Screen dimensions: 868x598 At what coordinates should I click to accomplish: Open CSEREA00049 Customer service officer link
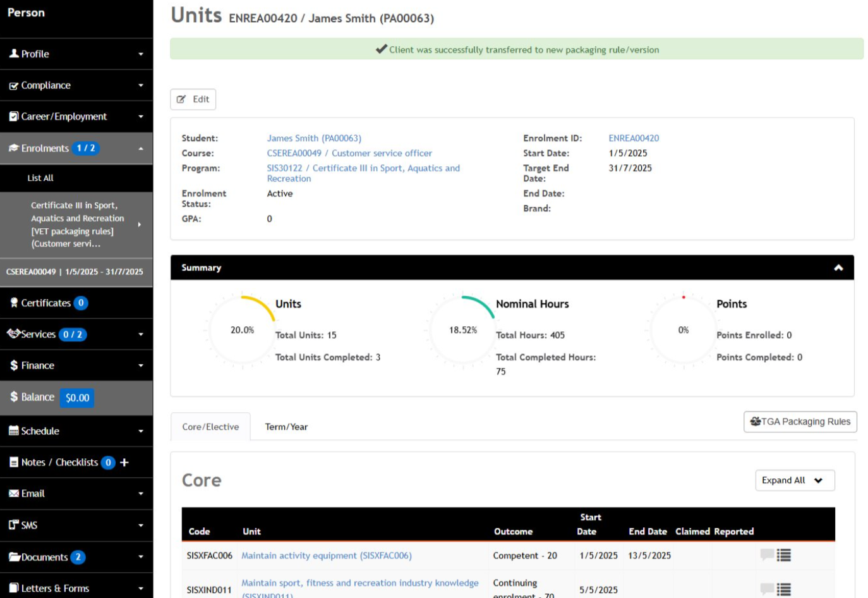click(x=349, y=153)
